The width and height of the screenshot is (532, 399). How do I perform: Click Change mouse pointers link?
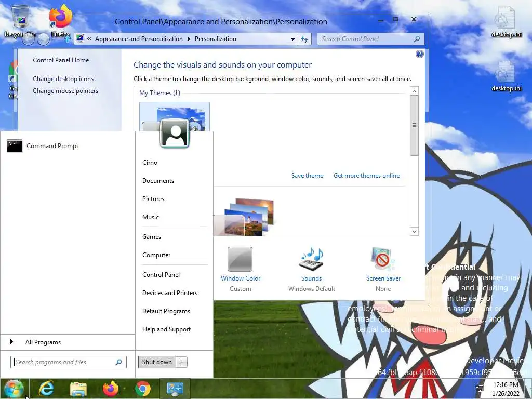click(x=65, y=91)
